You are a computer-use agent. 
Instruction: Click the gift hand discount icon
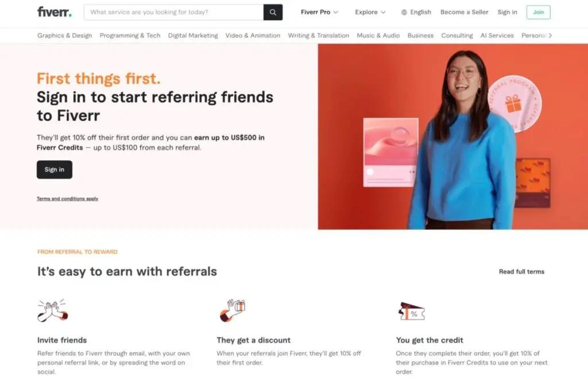coord(233,310)
